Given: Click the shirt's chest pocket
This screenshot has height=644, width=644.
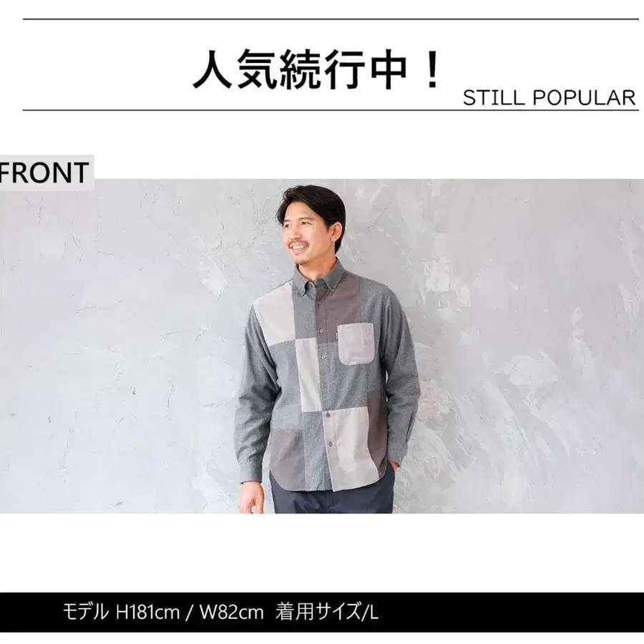Looking at the screenshot, I should [356, 343].
